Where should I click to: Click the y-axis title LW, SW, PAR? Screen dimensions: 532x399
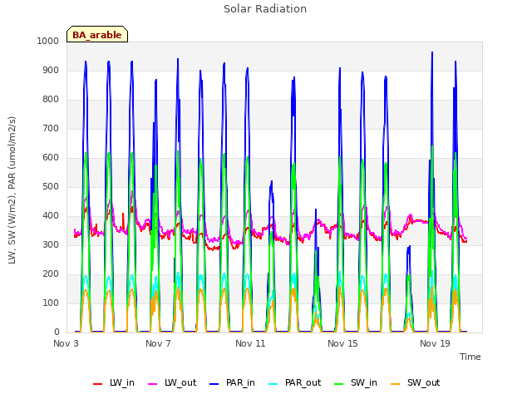[x=12, y=190]
